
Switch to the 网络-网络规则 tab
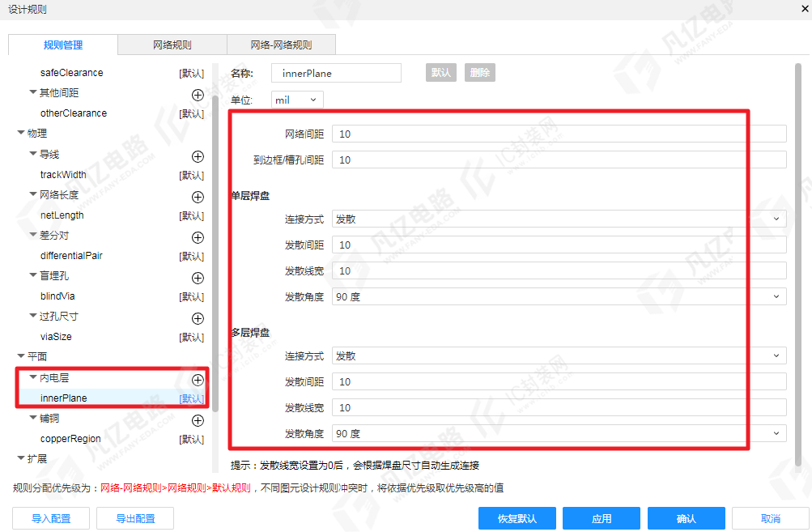point(281,45)
